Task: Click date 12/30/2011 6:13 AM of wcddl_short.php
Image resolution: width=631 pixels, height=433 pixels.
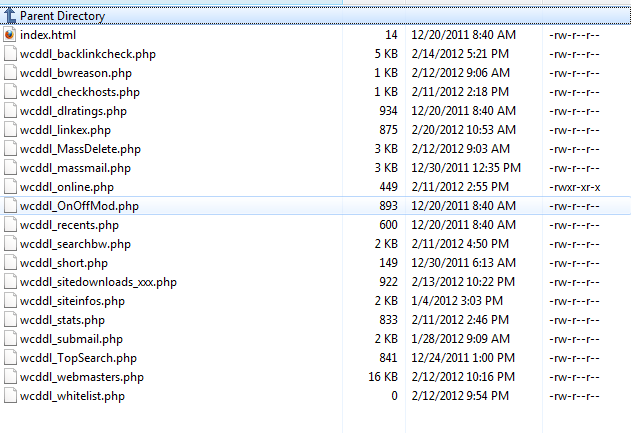Action: click(x=463, y=263)
